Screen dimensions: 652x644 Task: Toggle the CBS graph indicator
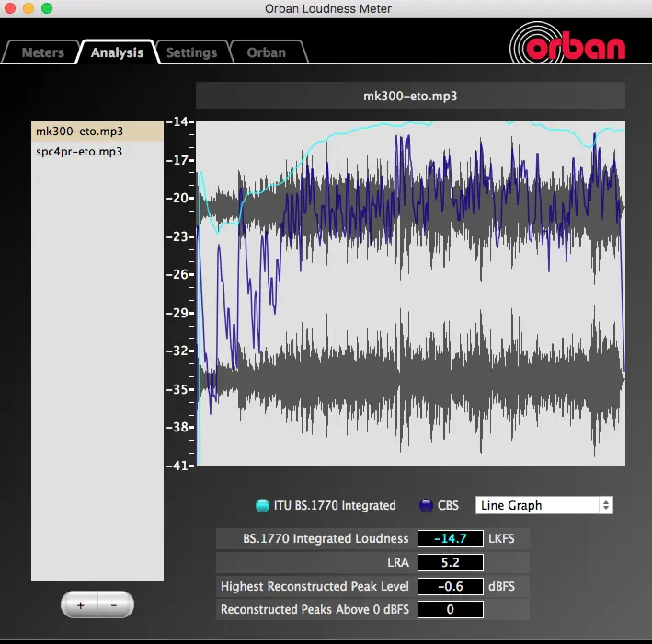point(427,505)
